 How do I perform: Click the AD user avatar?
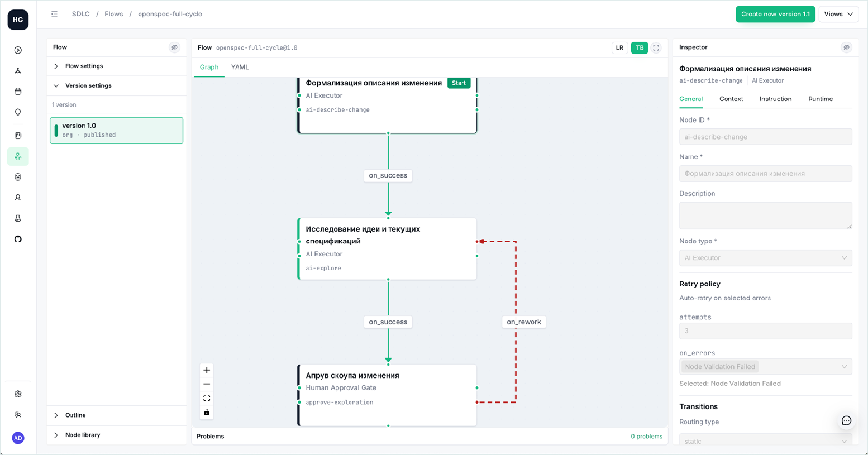pyautogui.click(x=18, y=438)
